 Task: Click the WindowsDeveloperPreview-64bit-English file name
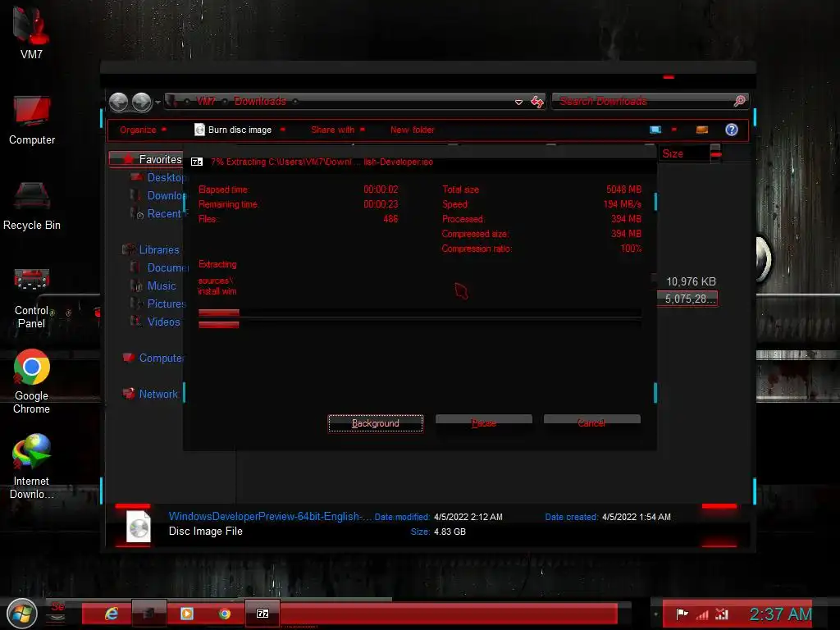point(270,517)
